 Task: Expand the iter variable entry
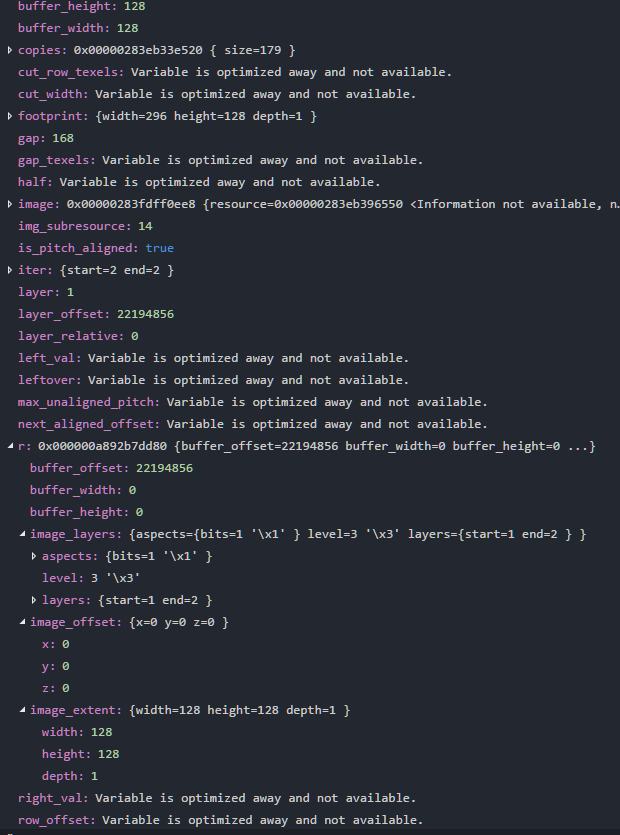pyautogui.click(x=8, y=269)
